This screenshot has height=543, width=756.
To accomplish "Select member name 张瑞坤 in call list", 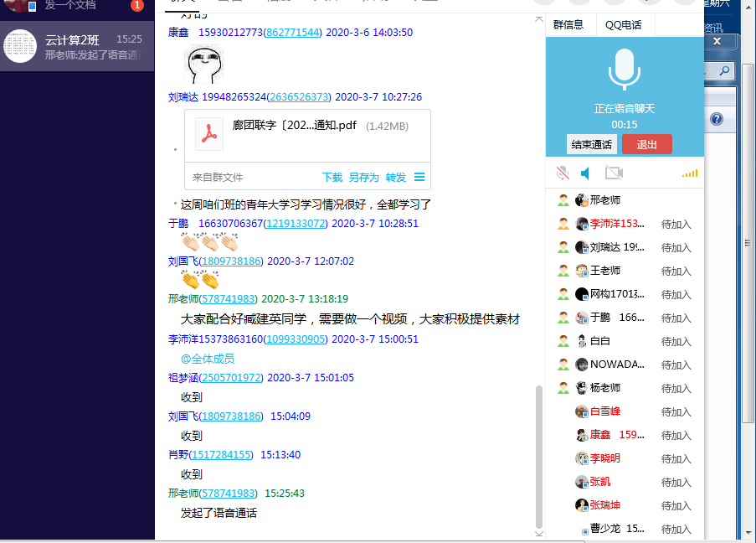I will [x=605, y=505].
